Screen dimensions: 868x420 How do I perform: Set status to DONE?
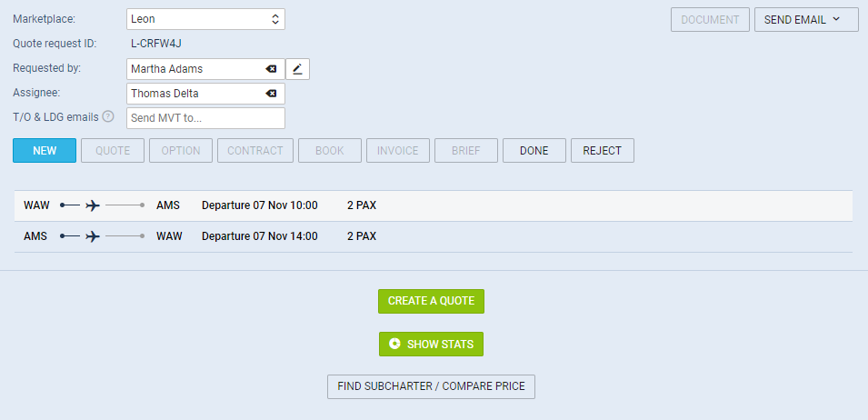534,151
